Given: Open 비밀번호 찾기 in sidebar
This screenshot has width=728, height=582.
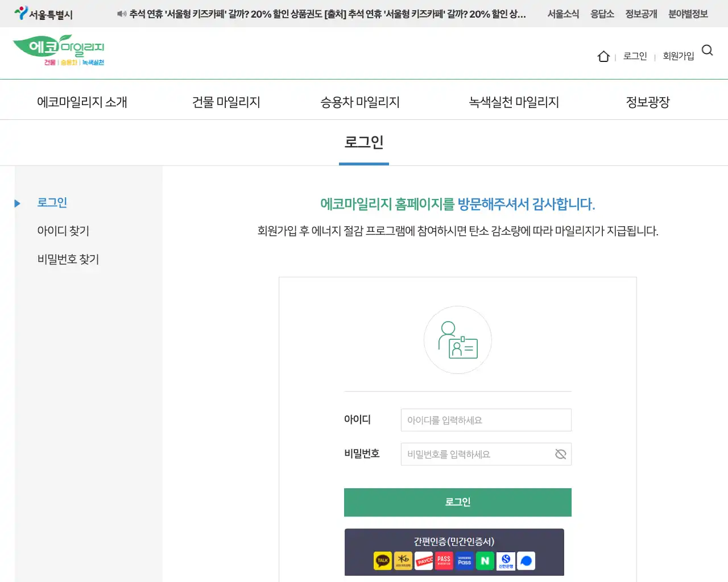Looking at the screenshot, I should (x=68, y=259).
